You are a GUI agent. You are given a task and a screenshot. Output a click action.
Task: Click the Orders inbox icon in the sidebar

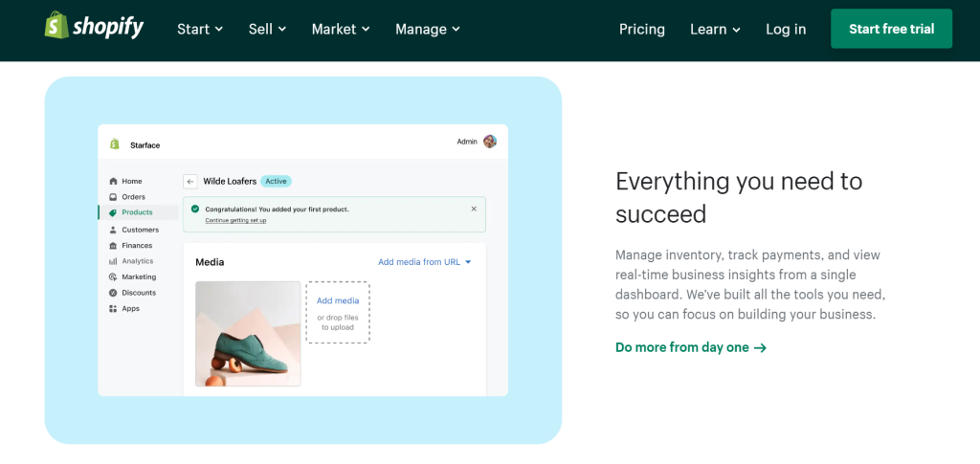pyautogui.click(x=113, y=197)
